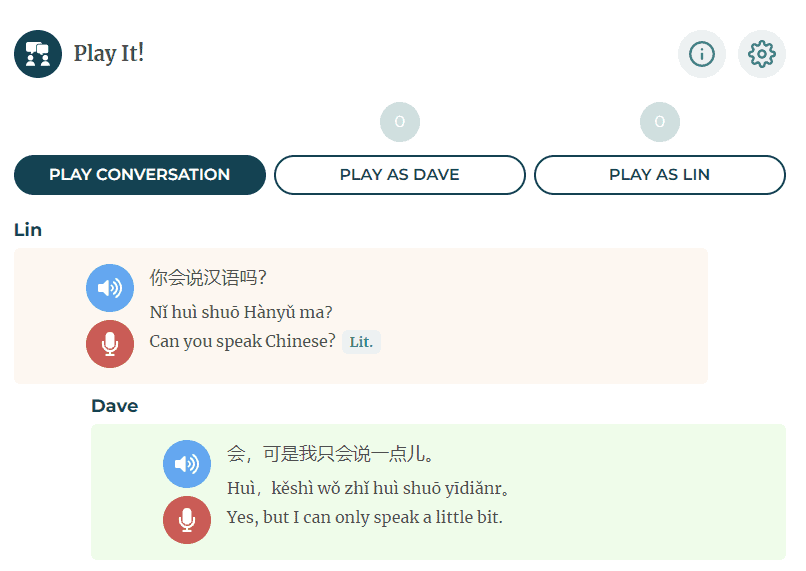Record Dave's line with the microphone

tap(187, 520)
